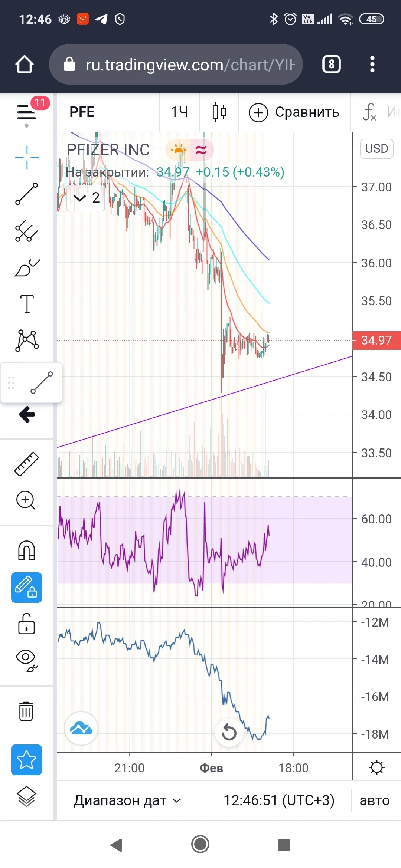Toggle hide all drawings eye icon
This screenshot has height=868, width=401.
point(27,660)
